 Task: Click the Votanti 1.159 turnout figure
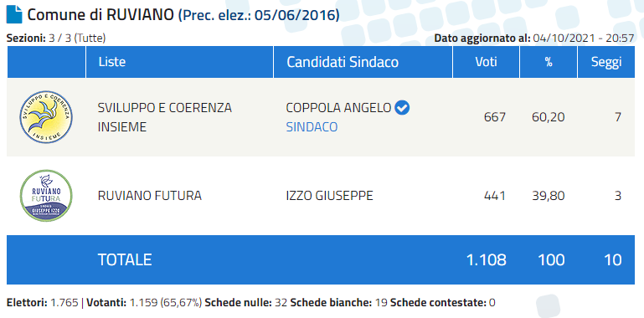pos(144,303)
